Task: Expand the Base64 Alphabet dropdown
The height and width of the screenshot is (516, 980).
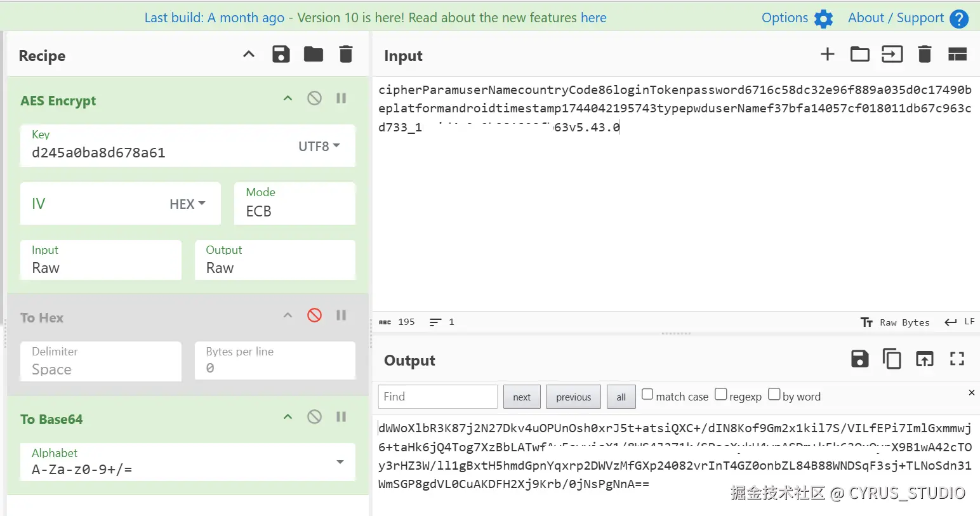Action: point(340,462)
